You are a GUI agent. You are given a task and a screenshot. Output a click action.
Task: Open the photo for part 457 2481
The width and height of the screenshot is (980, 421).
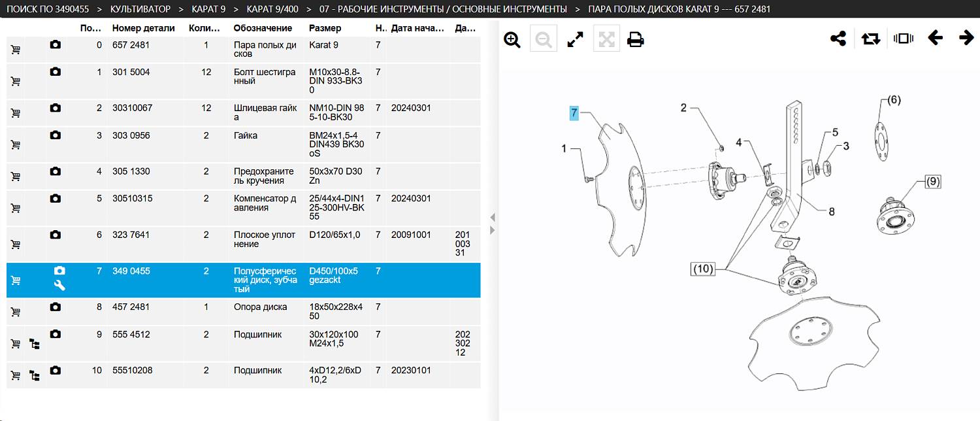[56, 307]
